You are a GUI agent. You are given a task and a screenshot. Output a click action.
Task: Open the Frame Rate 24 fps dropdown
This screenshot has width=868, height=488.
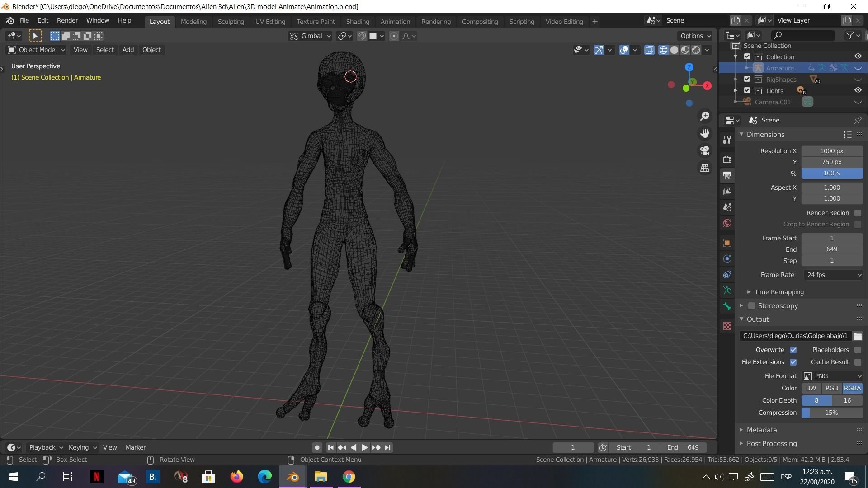click(x=832, y=275)
